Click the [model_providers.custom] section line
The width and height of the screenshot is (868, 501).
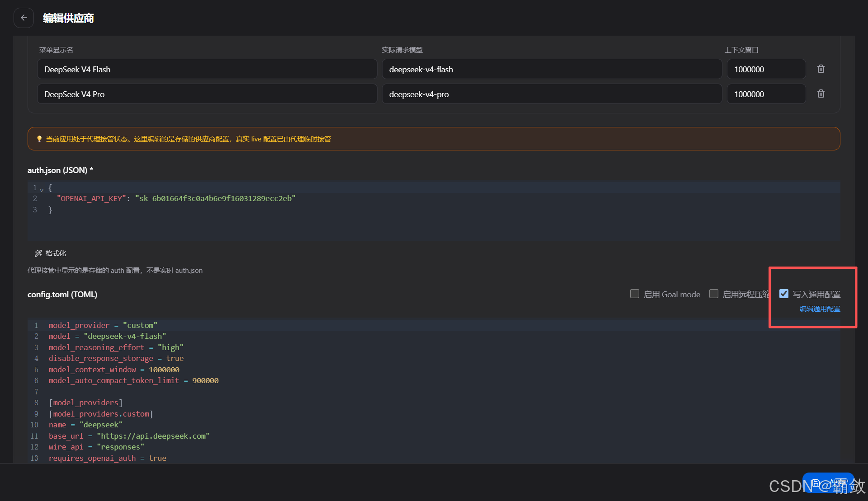point(101,414)
